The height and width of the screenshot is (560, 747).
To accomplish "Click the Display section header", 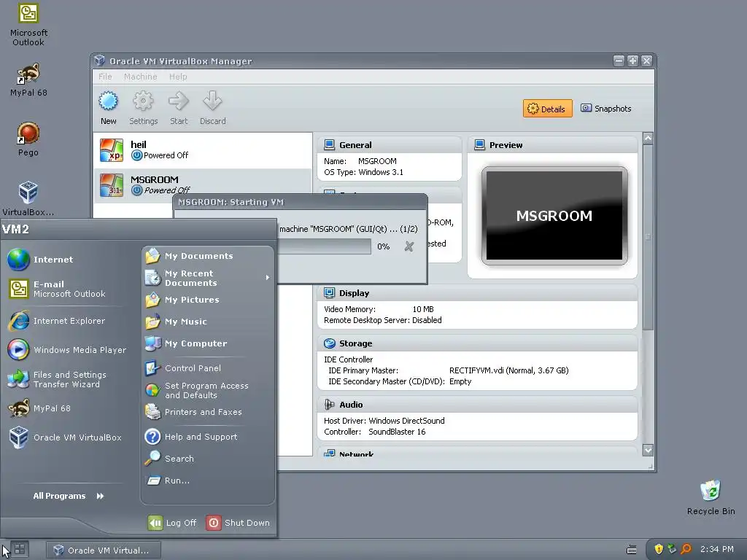I will 477,293.
